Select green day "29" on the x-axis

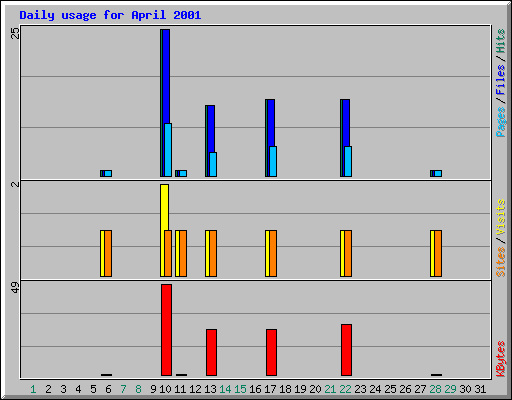click(450, 389)
